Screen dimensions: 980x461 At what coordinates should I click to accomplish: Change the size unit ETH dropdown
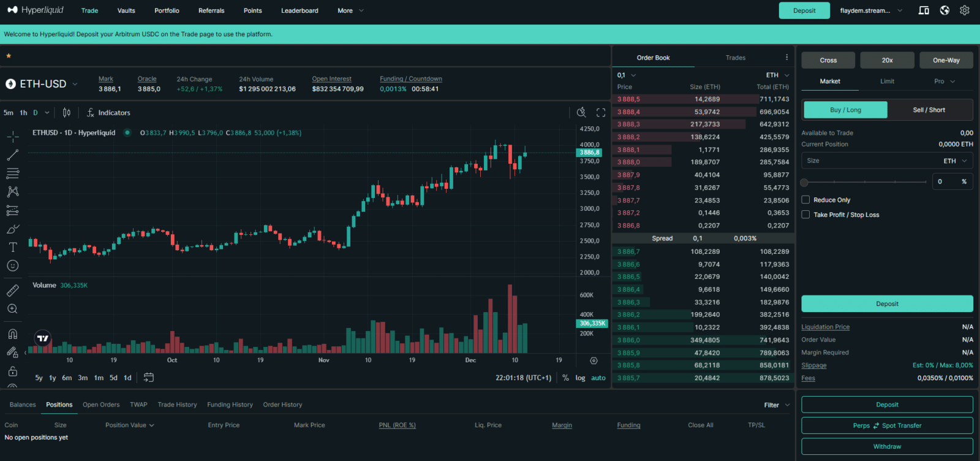(956, 161)
